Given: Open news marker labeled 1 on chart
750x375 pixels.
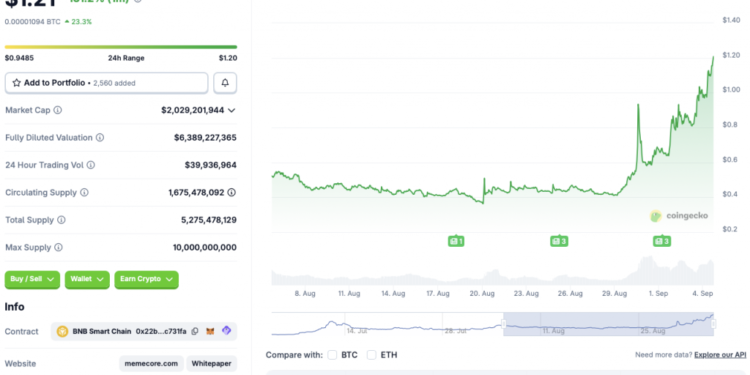Looking at the screenshot, I should click(456, 242).
